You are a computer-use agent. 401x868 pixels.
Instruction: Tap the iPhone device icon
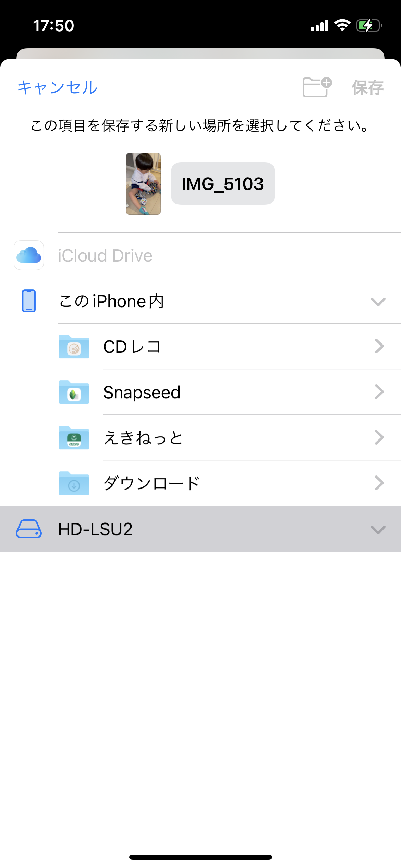point(29,301)
